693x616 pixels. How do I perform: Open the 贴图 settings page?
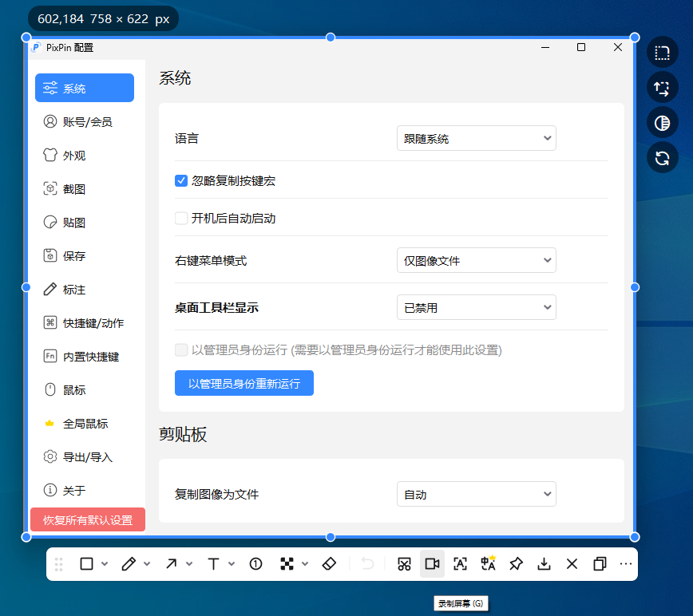tap(85, 222)
